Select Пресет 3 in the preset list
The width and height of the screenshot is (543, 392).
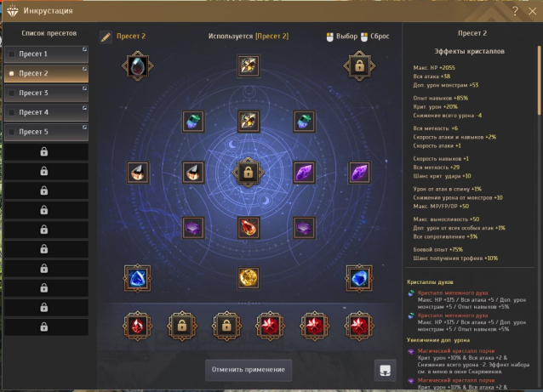47,93
